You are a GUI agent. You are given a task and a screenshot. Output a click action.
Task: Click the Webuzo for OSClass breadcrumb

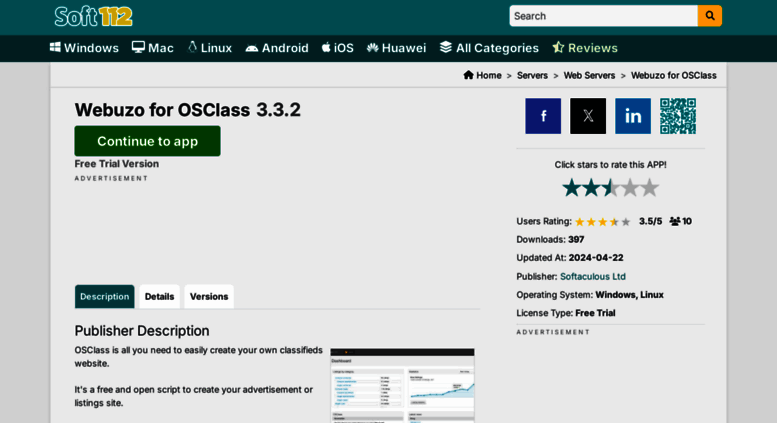point(673,75)
